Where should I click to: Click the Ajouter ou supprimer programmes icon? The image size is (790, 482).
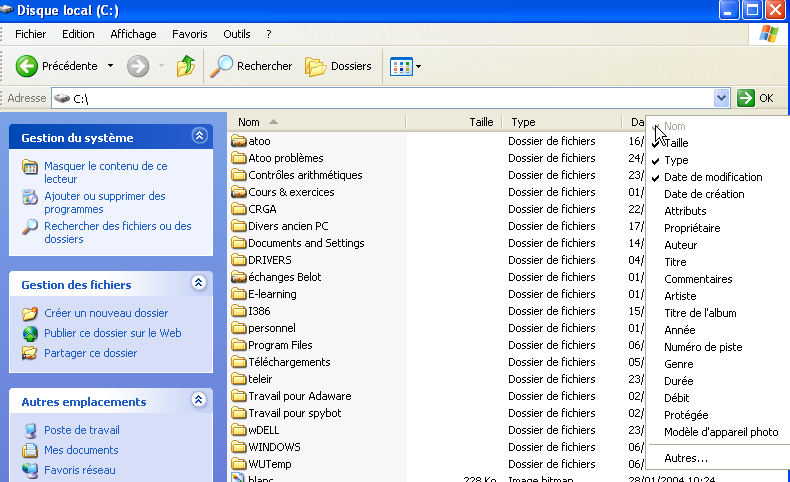click(x=30, y=197)
